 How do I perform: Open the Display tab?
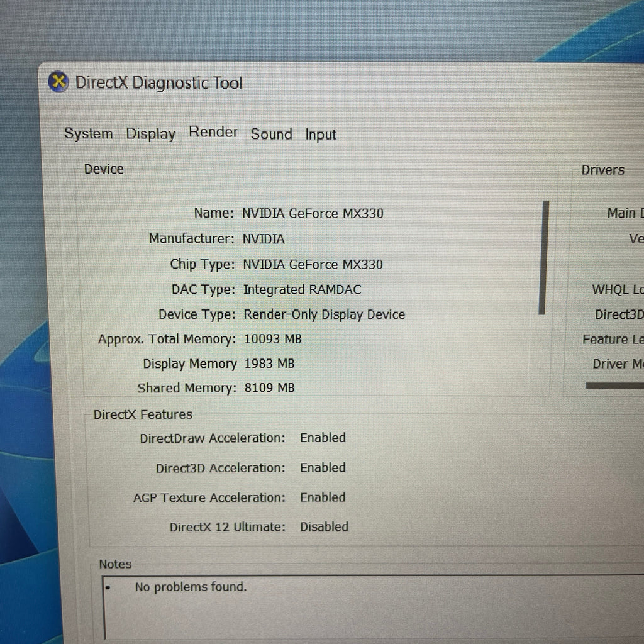coord(151,134)
